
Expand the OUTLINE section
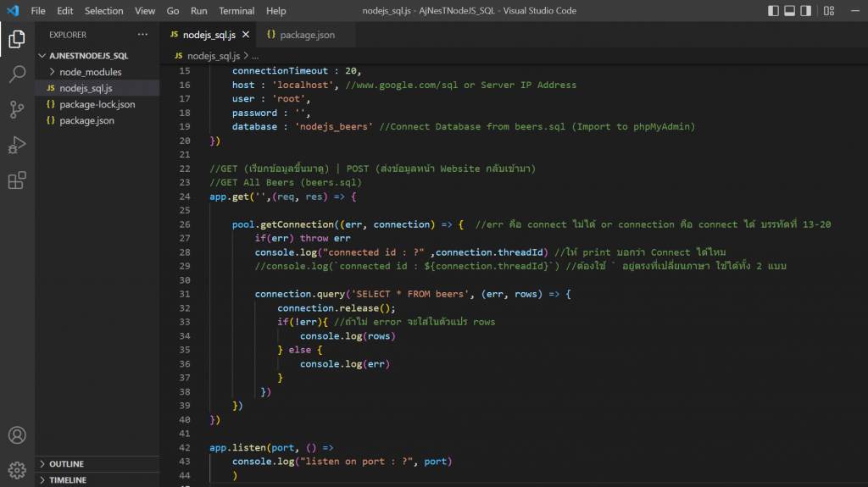pyautogui.click(x=66, y=464)
